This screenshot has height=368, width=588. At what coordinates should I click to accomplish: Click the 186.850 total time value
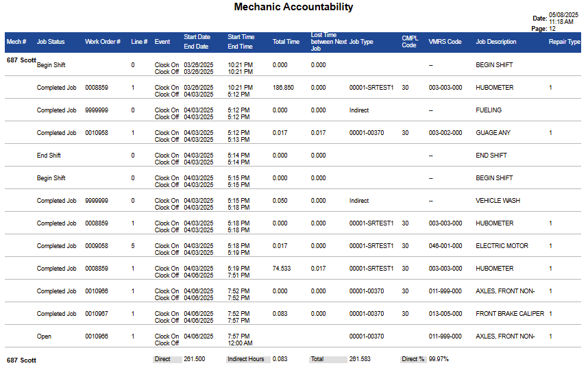[283, 88]
